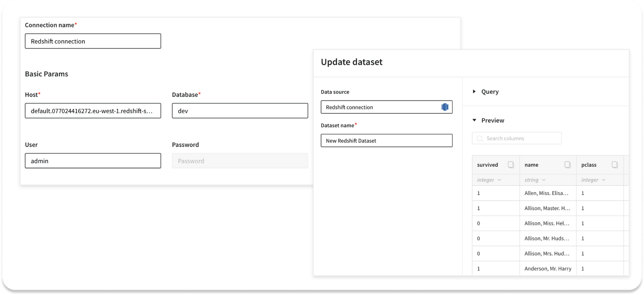Click the Redshift icon in Data source field
The height and width of the screenshot is (295, 644).
(445, 107)
